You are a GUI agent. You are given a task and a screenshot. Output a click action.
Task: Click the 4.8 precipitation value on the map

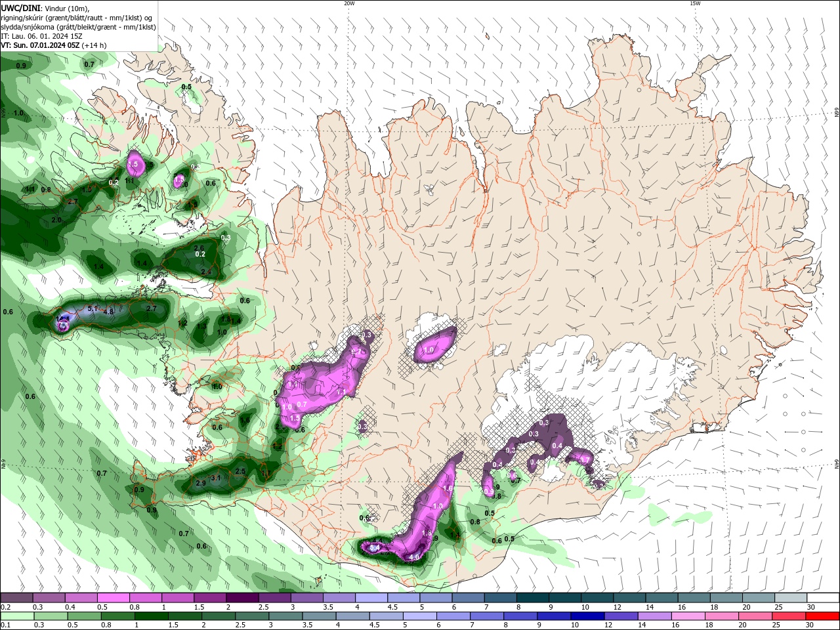[109, 312]
